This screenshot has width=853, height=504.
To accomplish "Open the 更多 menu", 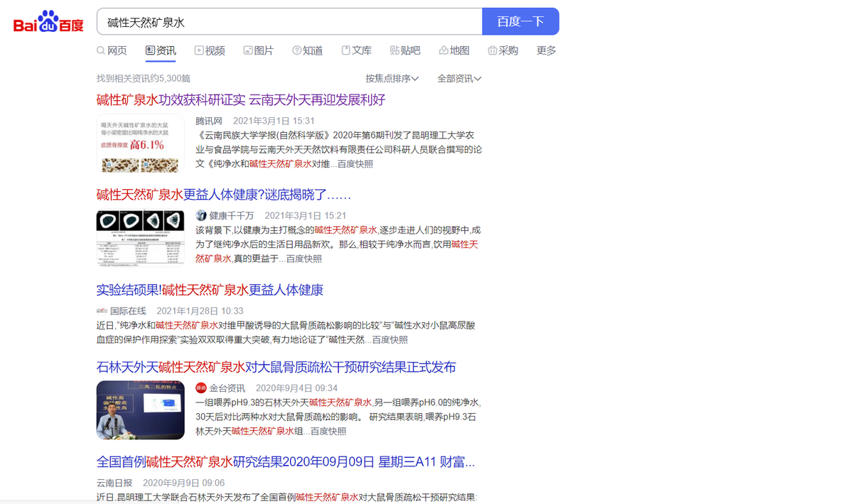I will [547, 50].
